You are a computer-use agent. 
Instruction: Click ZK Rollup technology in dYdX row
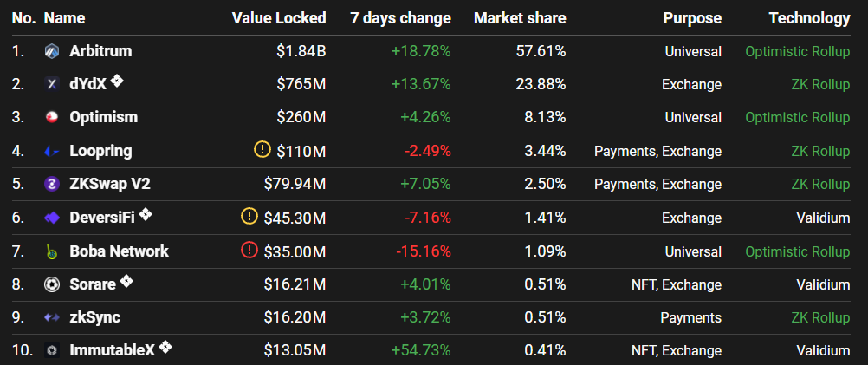820,84
